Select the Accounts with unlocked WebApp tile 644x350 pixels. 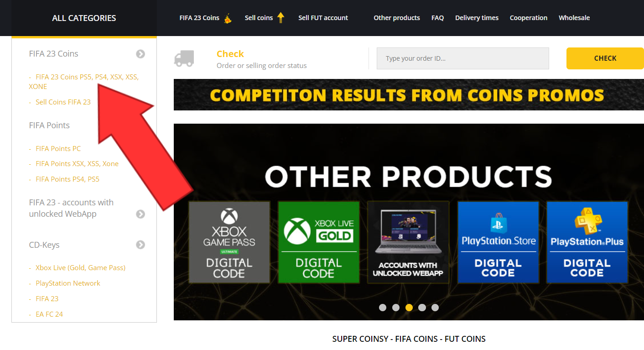[x=408, y=242]
